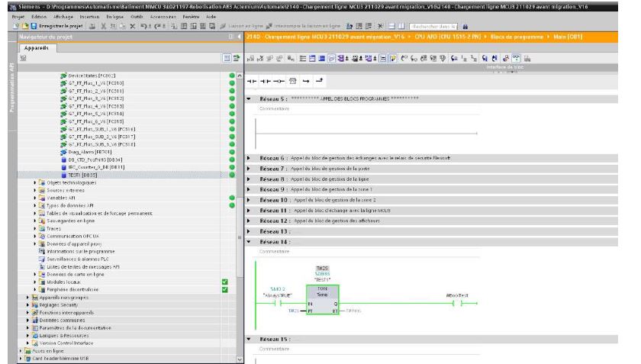The height and width of the screenshot is (364, 641).
Task: Click green check status for Modules locaux
Action: click(x=224, y=282)
